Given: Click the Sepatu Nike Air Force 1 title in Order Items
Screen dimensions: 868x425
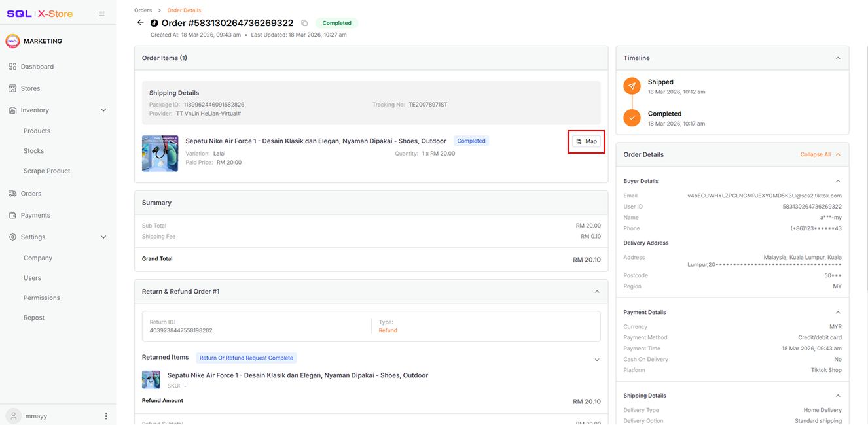Looking at the screenshot, I should (x=316, y=141).
